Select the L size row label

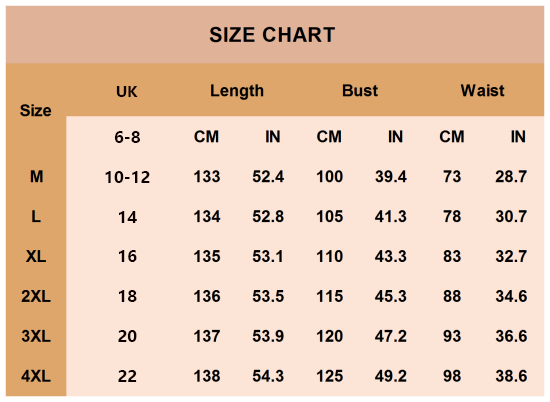[36, 216]
